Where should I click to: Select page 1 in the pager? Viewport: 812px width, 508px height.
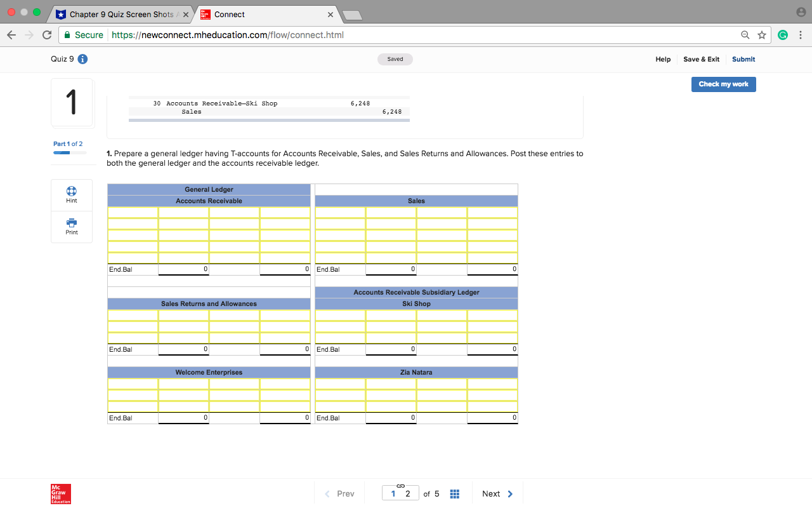click(x=393, y=494)
